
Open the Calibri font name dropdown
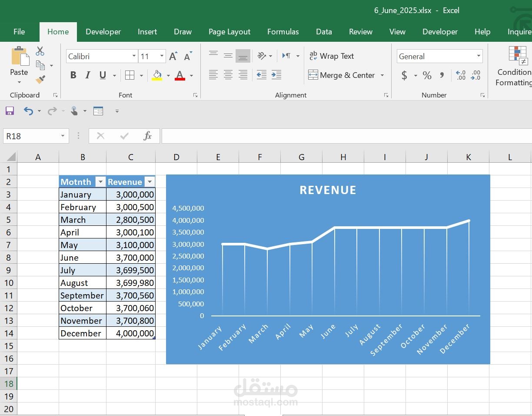pos(134,56)
